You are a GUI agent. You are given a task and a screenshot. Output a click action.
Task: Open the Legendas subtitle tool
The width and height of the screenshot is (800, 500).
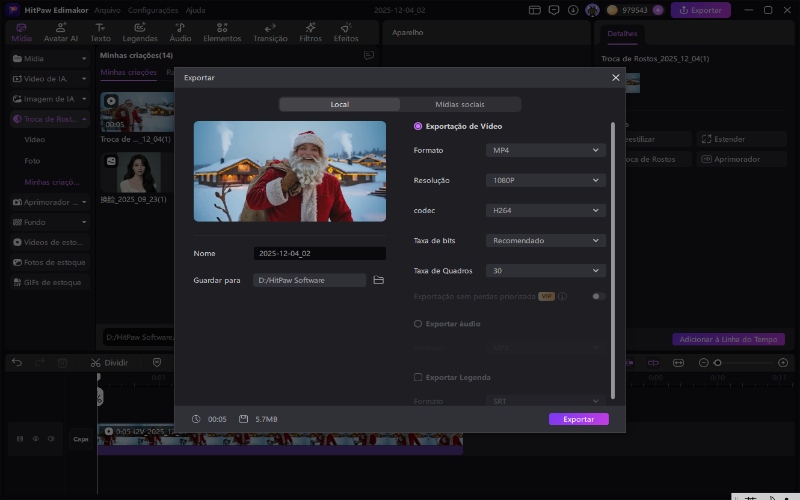140,32
